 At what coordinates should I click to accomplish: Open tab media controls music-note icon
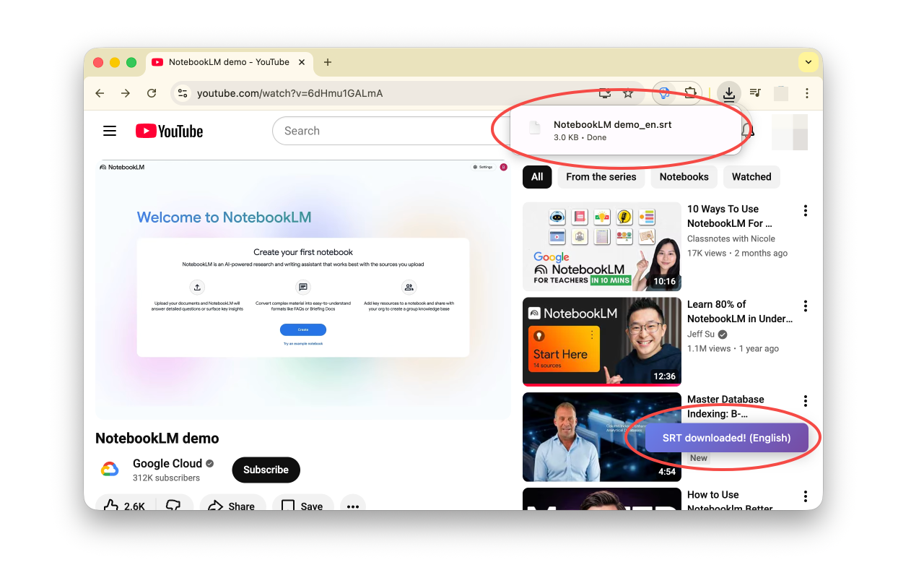[x=755, y=93]
